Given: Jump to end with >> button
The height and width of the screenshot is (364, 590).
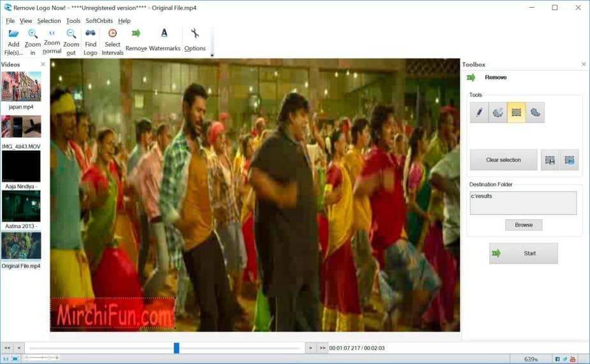Looking at the screenshot, I should click(322, 348).
